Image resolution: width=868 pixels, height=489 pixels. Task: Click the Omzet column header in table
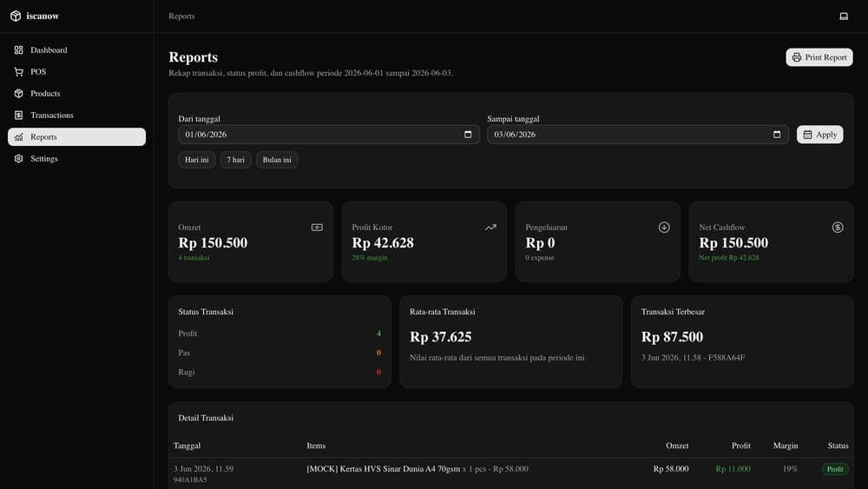pos(677,446)
